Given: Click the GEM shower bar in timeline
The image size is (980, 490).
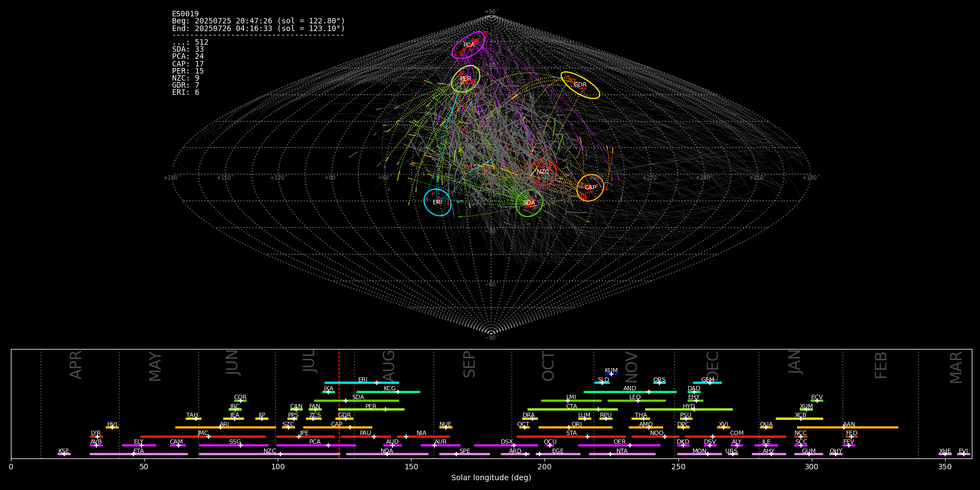Looking at the screenshot, I should point(707,383).
